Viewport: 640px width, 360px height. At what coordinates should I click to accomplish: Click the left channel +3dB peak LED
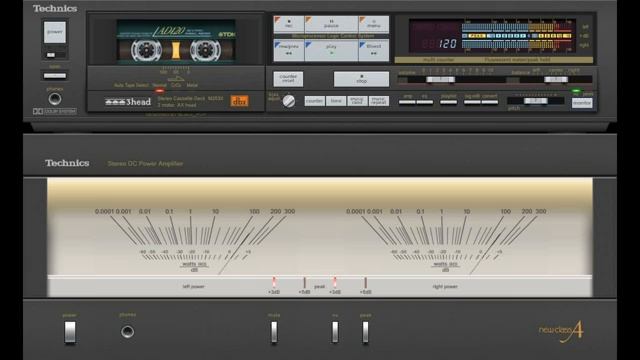(274, 282)
